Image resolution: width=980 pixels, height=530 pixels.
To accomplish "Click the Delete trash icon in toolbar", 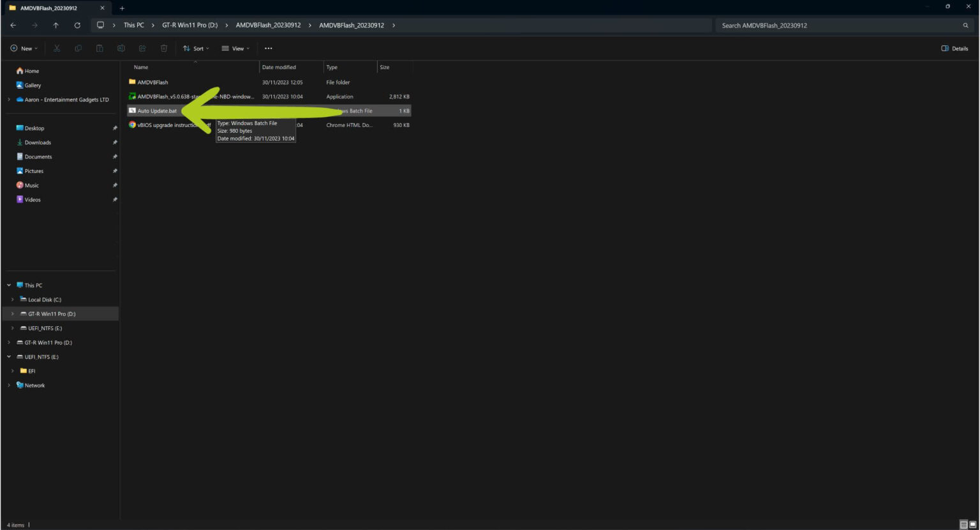I will [x=164, y=49].
